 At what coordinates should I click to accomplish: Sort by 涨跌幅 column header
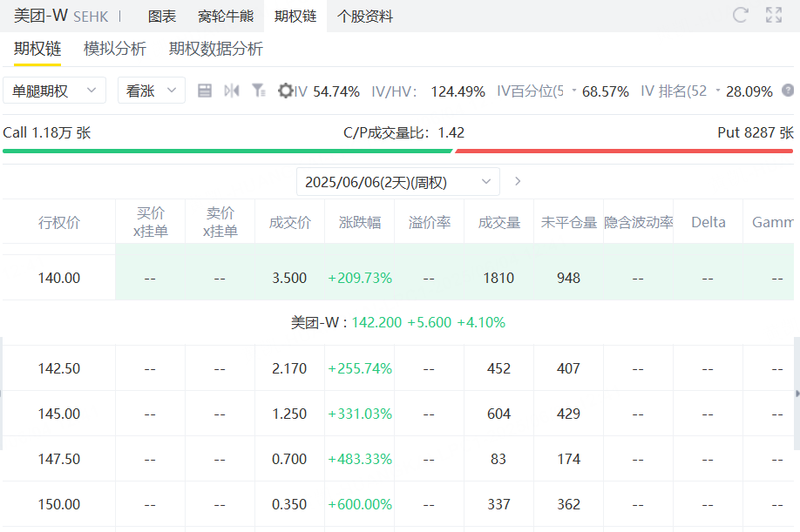360,222
